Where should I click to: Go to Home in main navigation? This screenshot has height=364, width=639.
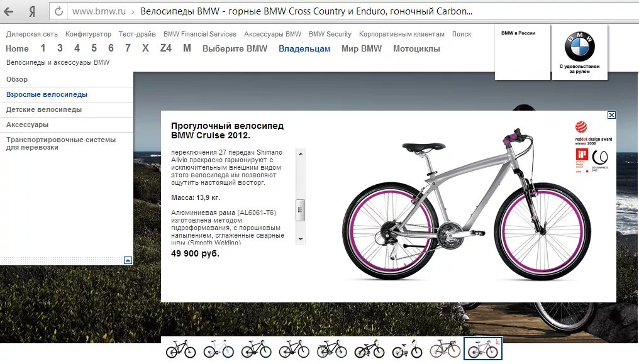[17, 48]
